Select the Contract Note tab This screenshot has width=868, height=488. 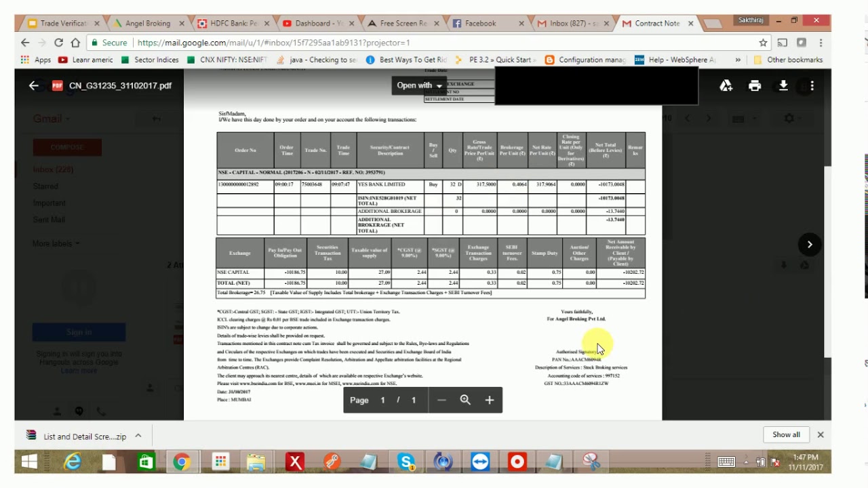point(656,23)
